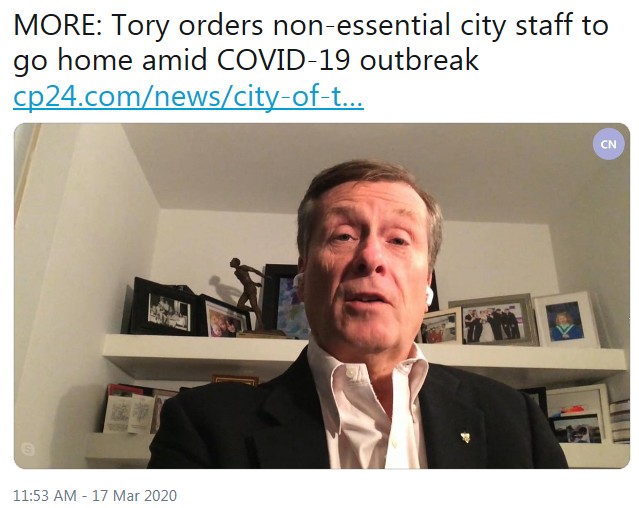Click the word COVID-19 in the tweet
Viewport: 639px width, 508px height.
[x=283, y=60]
